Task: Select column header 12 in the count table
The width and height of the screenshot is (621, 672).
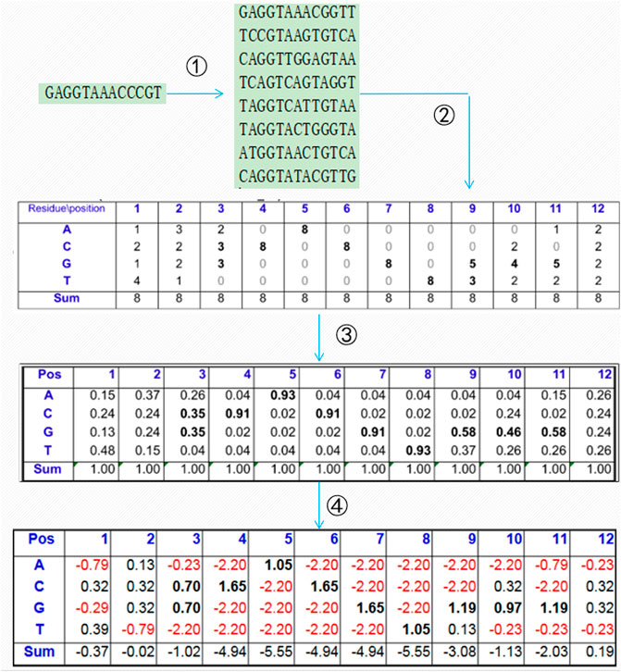Action: [x=598, y=208]
